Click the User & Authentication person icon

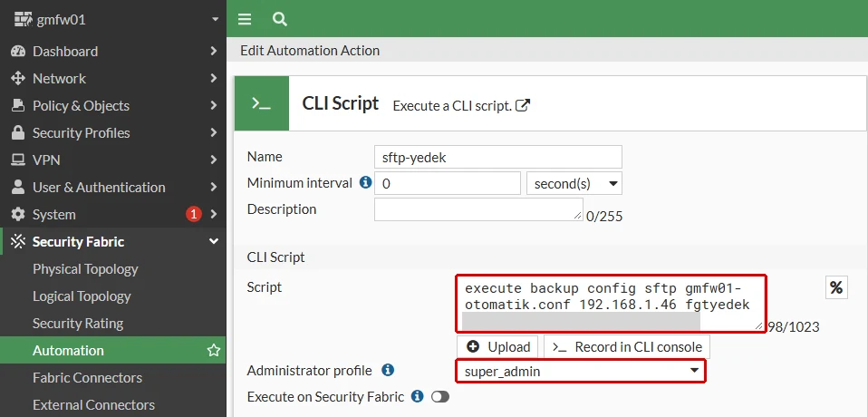pyautogui.click(x=18, y=187)
